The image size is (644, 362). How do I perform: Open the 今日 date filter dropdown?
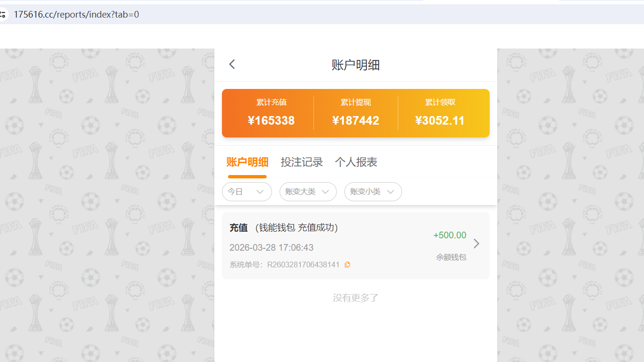[x=247, y=192]
